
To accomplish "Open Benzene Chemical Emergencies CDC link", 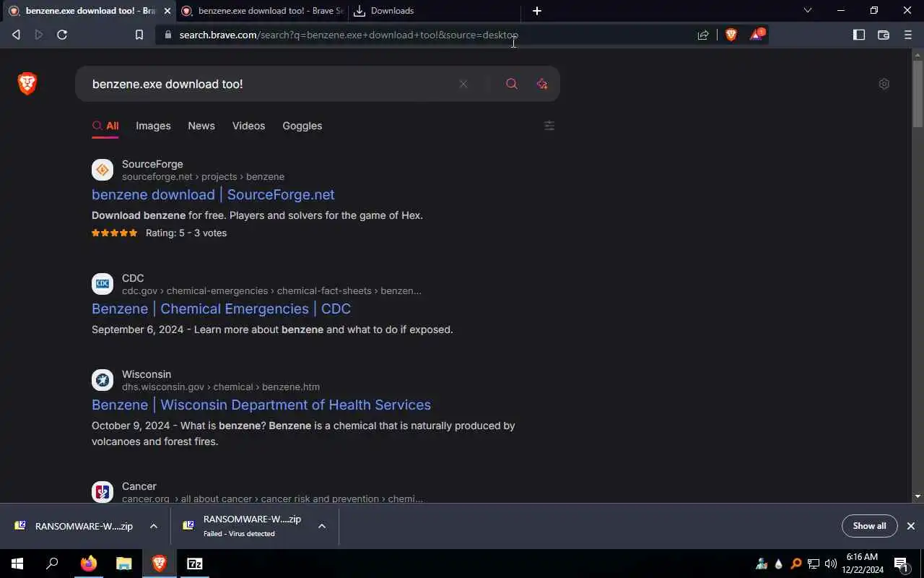I will tap(221, 309).
